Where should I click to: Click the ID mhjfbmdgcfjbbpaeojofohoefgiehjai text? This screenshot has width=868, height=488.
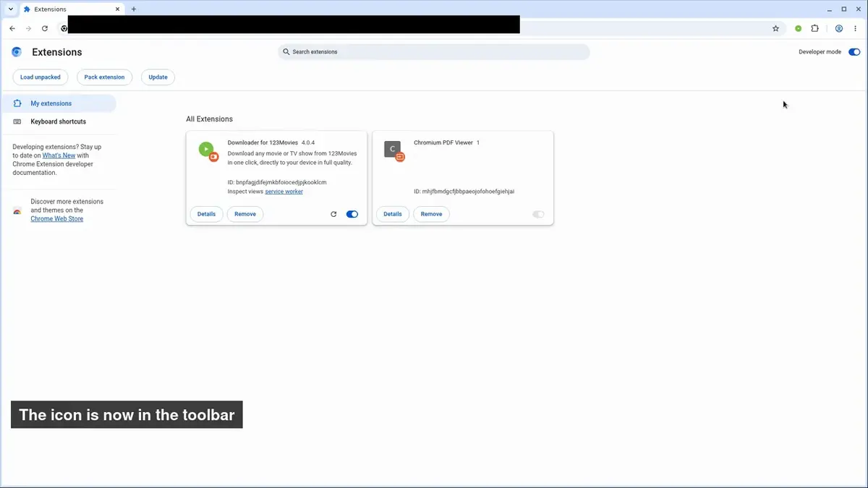pos(464,192)
